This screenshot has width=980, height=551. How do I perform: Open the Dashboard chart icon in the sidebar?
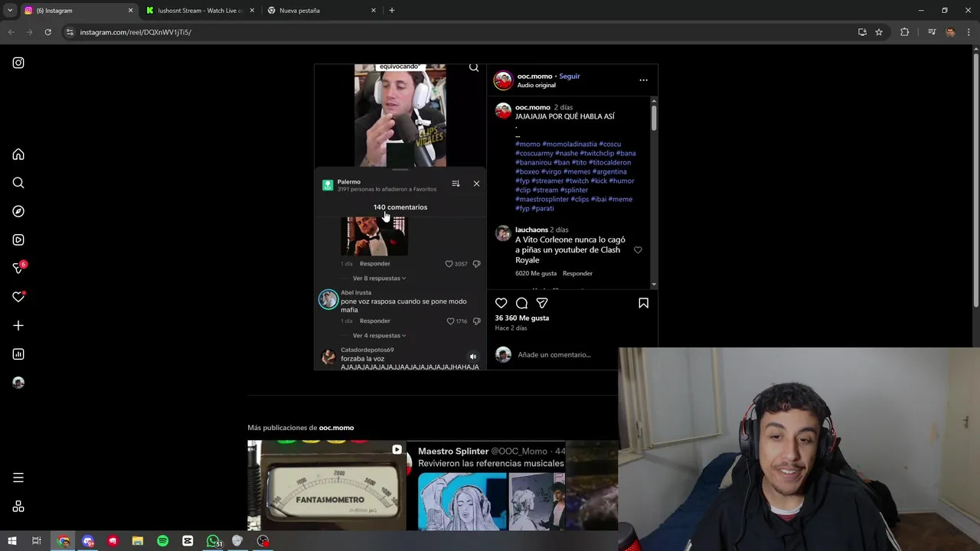tap(18, 354)
